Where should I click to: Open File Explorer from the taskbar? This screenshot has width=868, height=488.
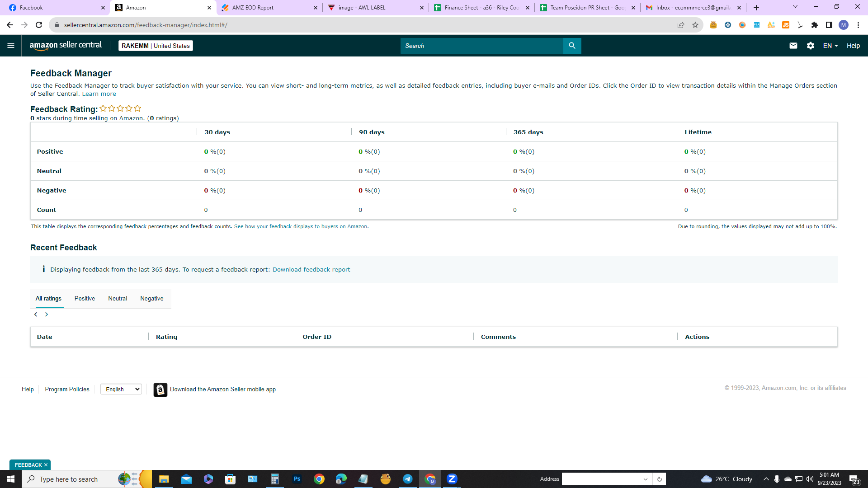(164, 479)
